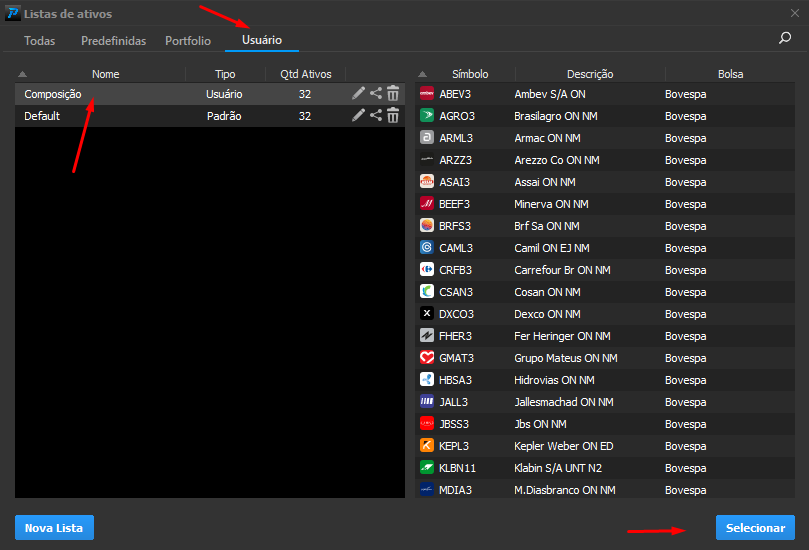
Task: Click the CSAN3 Cosan logo icon
Action: (x=427, y=292)
